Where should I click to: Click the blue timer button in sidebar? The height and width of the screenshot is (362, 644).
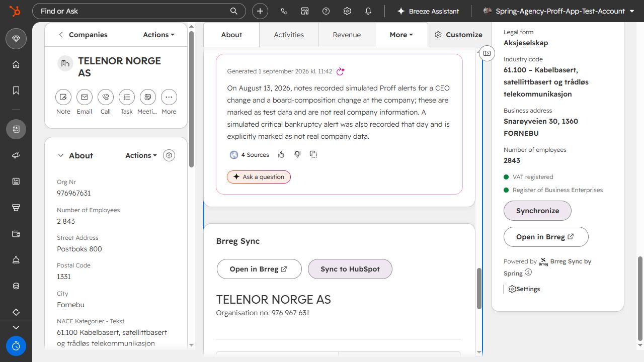click(16, 346)
